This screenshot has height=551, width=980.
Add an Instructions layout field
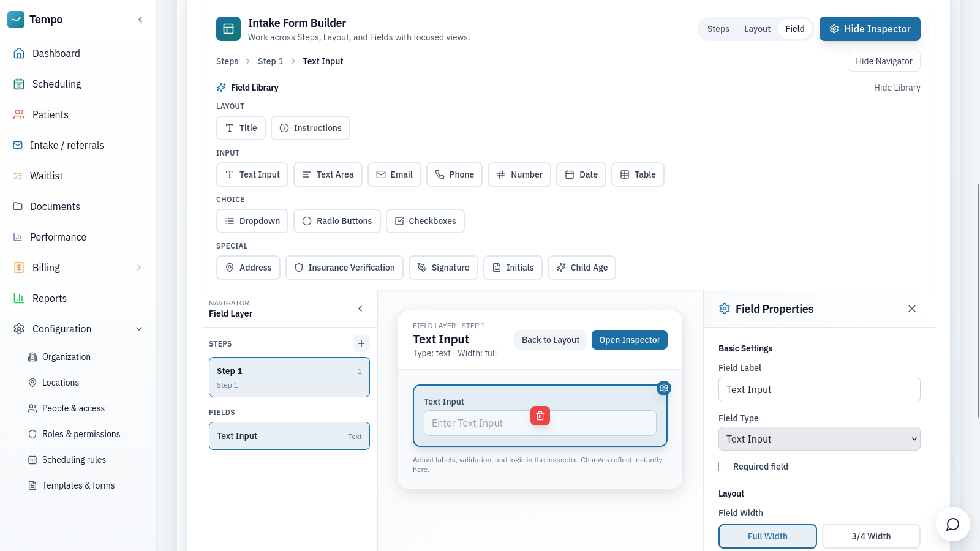311,128
